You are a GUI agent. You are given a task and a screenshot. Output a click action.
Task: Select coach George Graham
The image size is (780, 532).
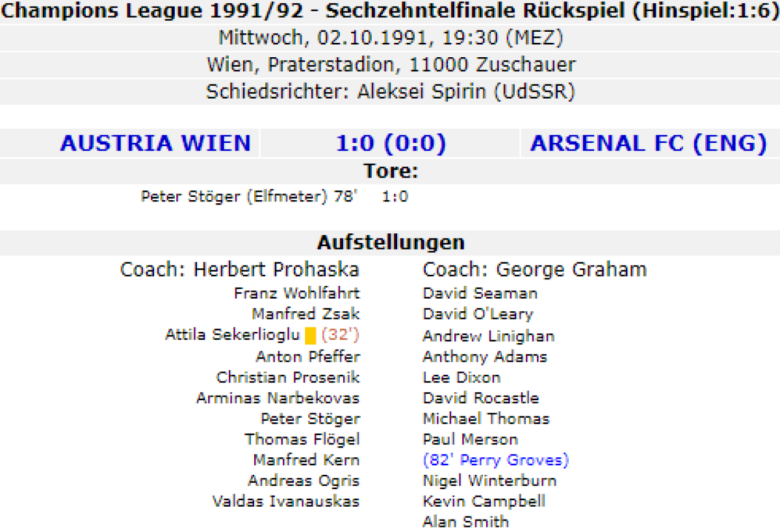534,270
